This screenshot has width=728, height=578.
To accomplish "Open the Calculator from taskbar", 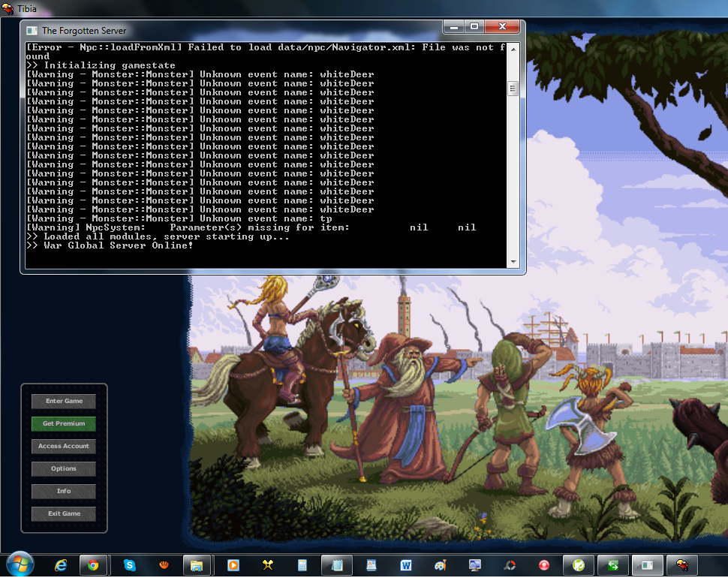I will [302, 565].
